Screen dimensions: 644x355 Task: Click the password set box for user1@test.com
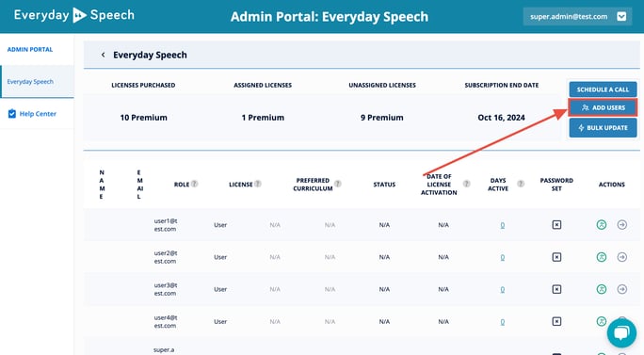[556, 225]
